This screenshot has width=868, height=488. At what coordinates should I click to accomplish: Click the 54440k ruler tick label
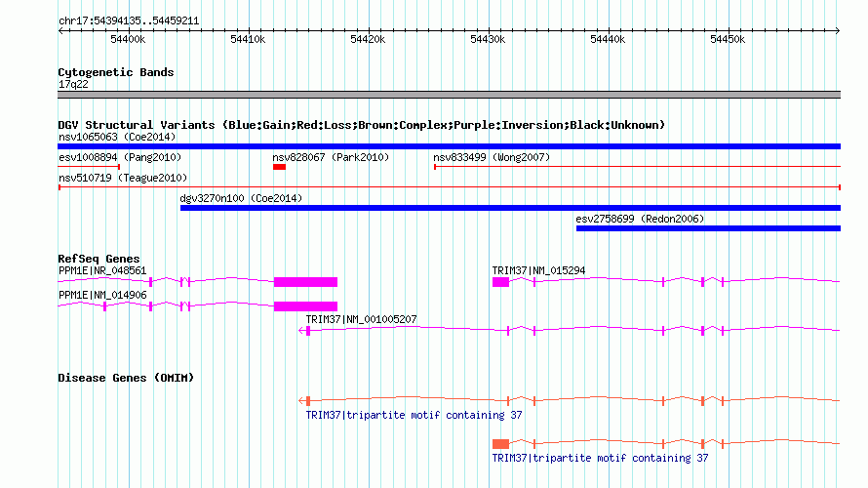click(x=608, y=39)
